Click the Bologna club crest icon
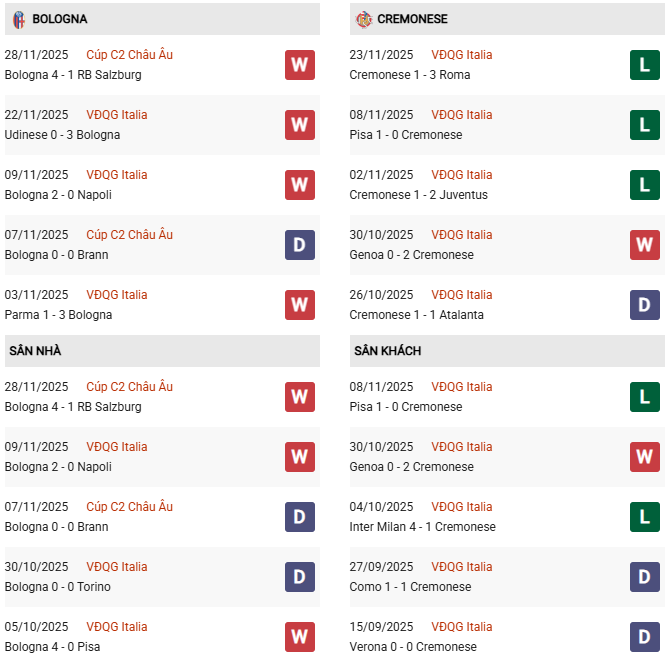The height and width of the screenshot is (661, 666). tap(19, 19)
